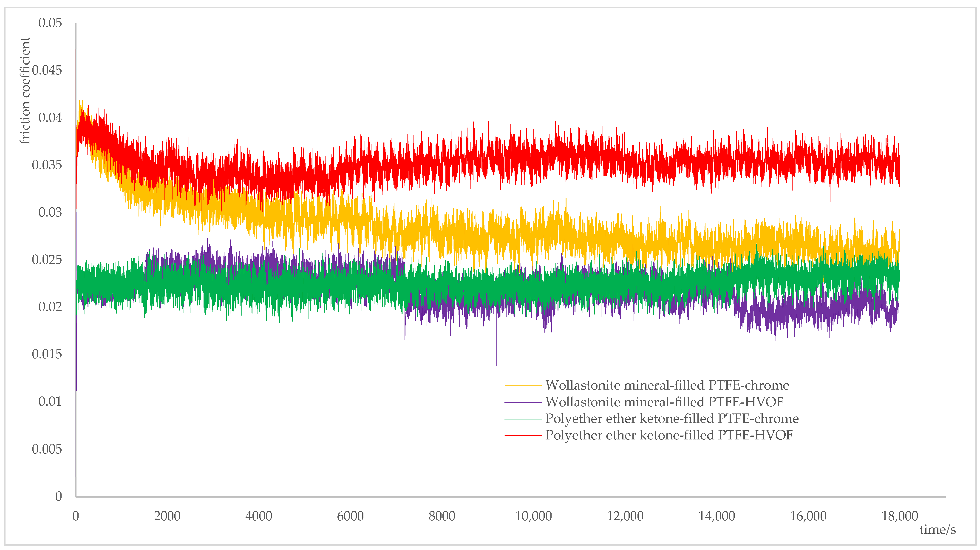The image size is (980, 550).
Task: Click the yellow Wollastonite PTFE-chrome legend line
Action: [523, 386]
